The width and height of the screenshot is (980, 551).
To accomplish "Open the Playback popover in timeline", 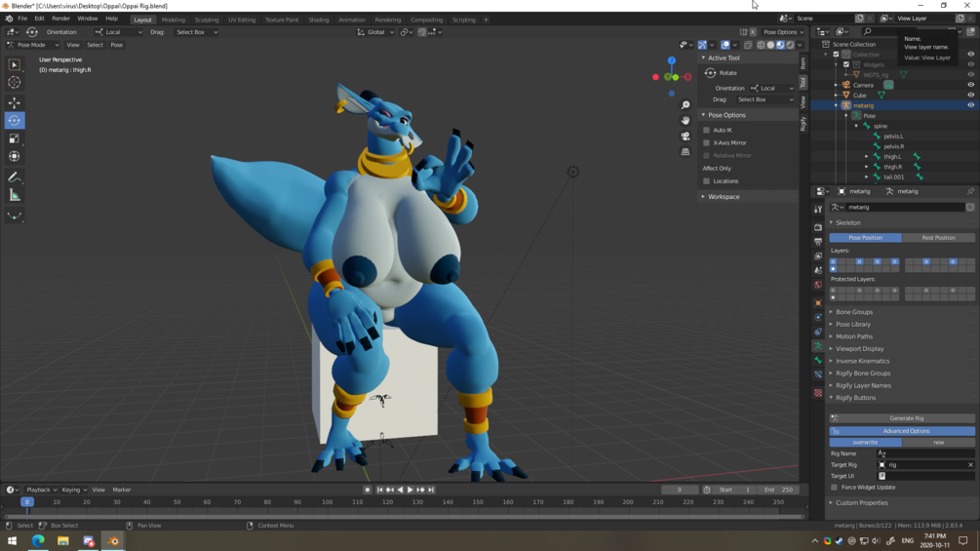I will [x=41, y=490].
